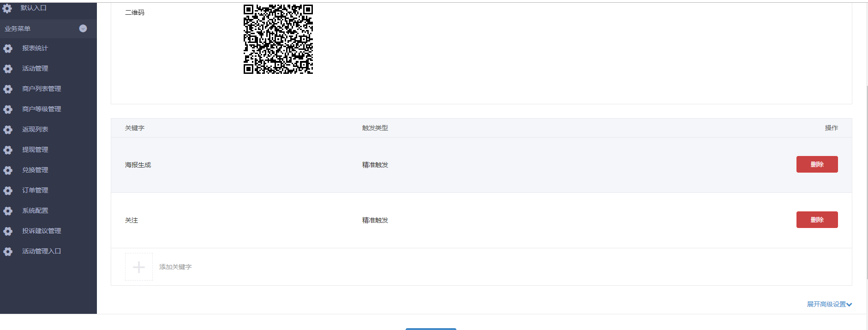
Task: Click gear icon beside 商户列表管理
Action: pos(8,89)
